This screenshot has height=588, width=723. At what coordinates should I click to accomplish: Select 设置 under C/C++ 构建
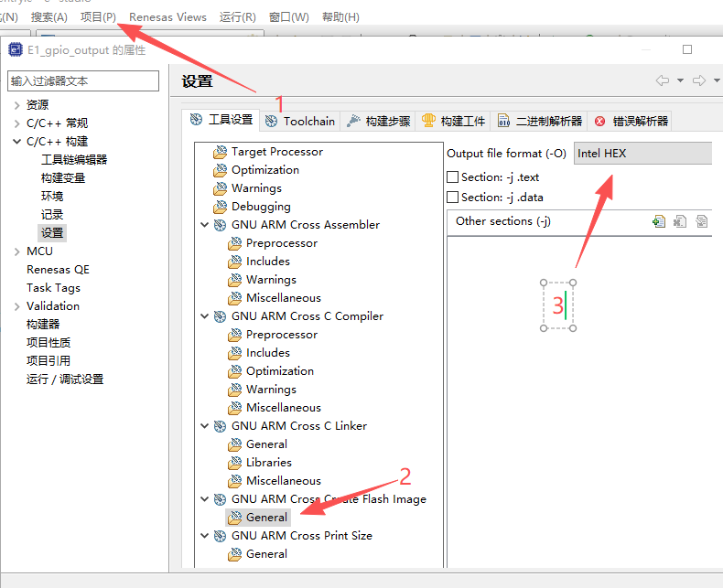point(52,232)
